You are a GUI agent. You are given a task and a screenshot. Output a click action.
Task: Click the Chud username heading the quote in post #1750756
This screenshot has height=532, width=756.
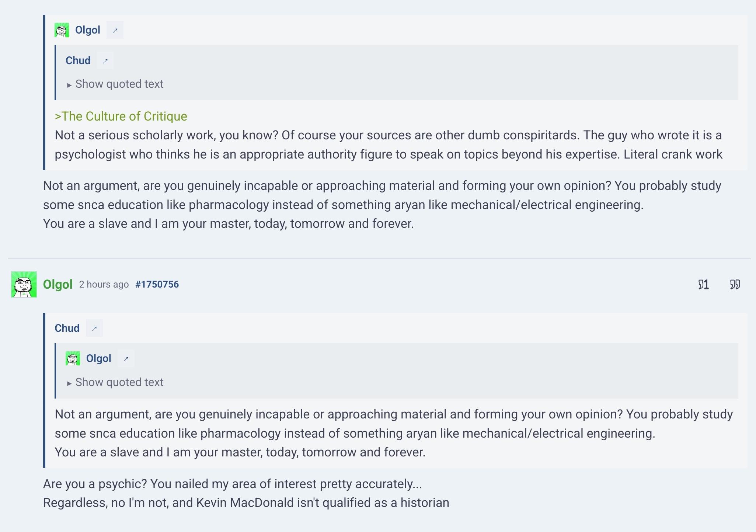67,328
